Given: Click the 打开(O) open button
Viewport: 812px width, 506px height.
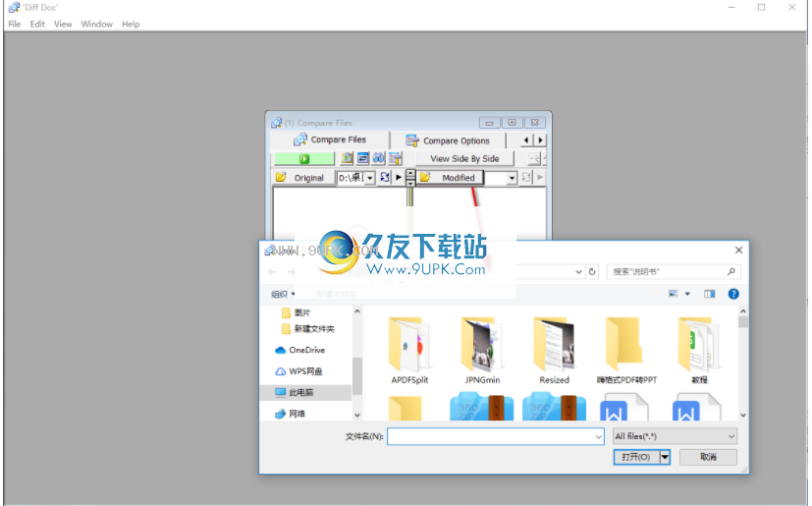Looking at the screenshot, I should 636,457.
